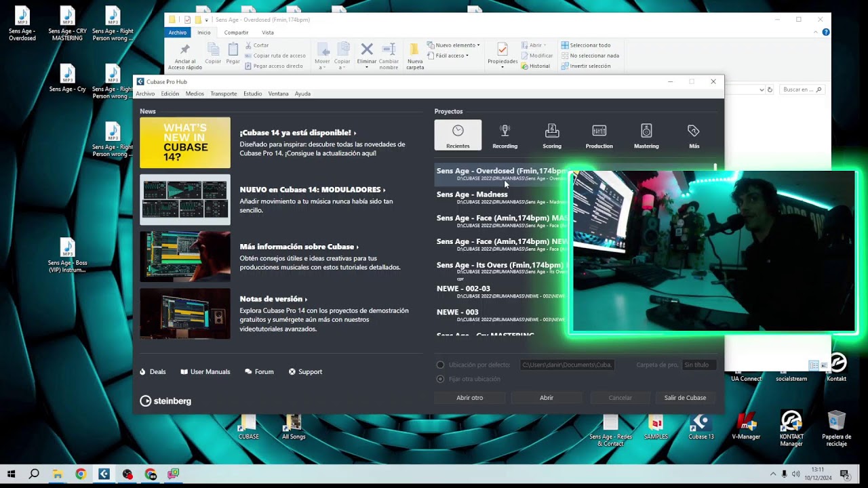
Task: Select the Scoring project category
Action: click(x=552, y=136)
